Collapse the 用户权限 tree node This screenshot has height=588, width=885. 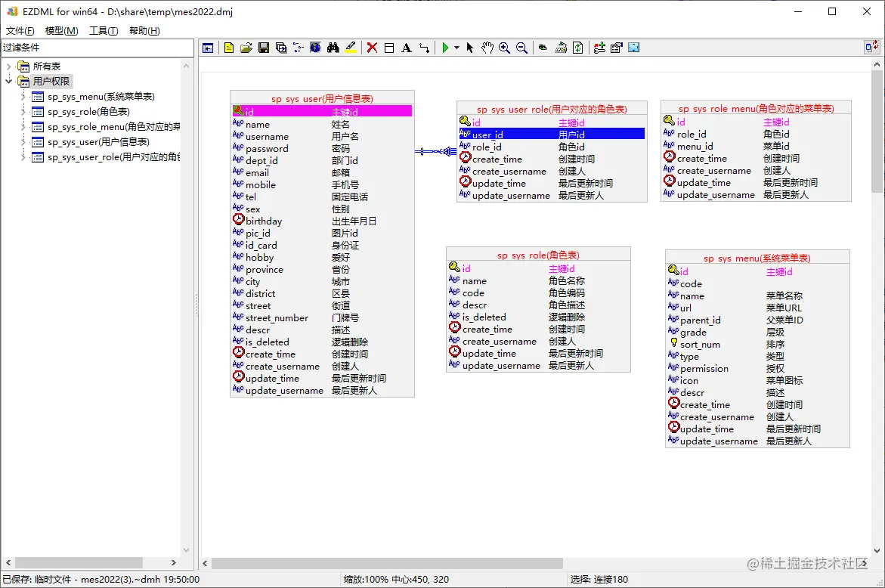point(8,82)
